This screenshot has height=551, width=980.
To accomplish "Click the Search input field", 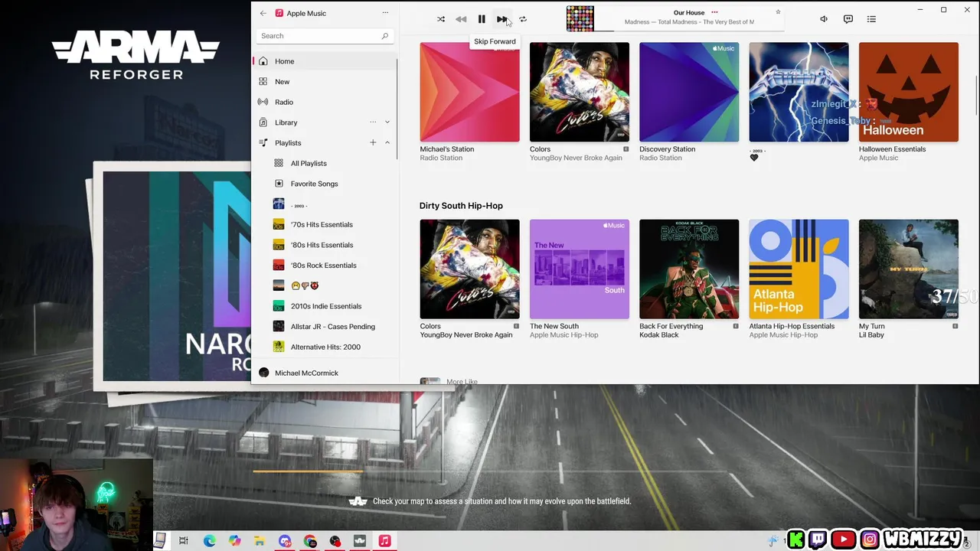I will (325, 36).
